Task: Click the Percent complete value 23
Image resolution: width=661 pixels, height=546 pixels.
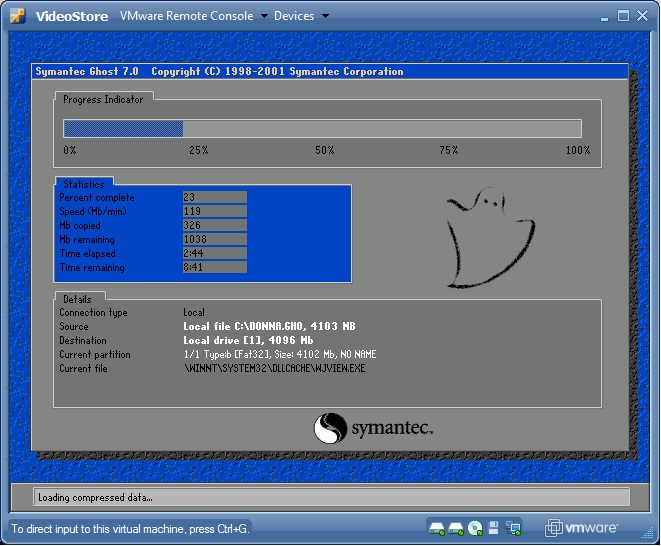Action: tap(215, 197)
